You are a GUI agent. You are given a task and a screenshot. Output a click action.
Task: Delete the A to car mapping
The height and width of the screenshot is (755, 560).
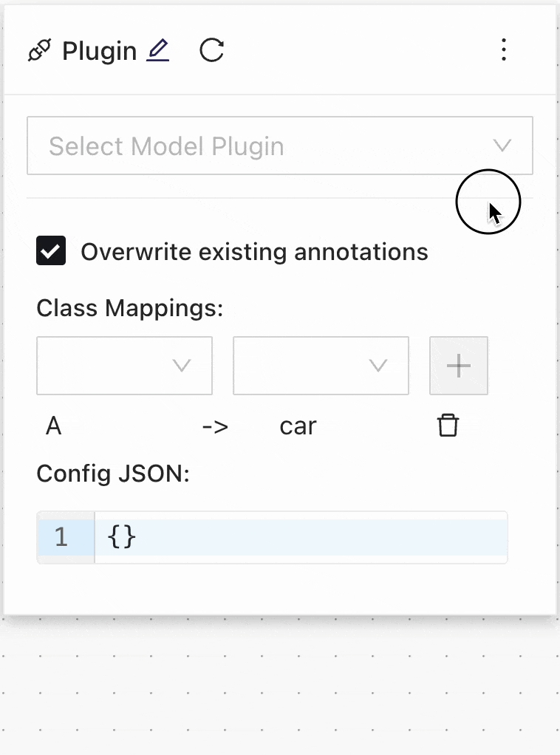pos(448,426)
